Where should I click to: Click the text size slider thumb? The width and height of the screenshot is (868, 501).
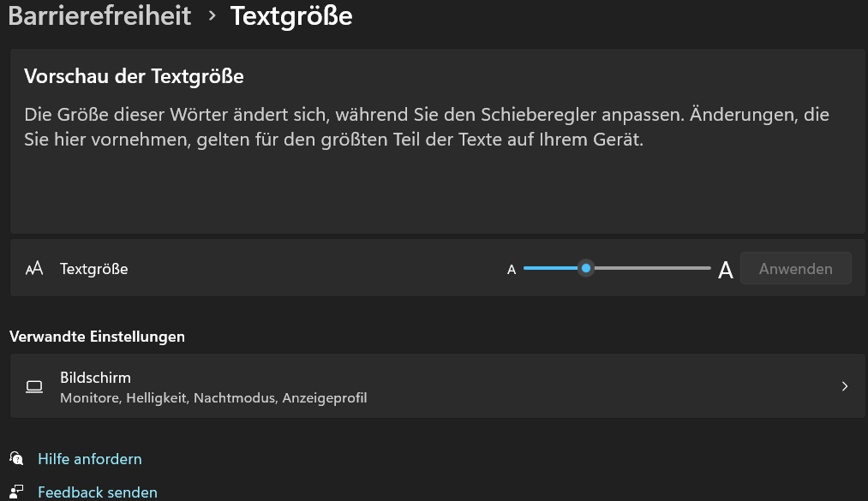pos(586,268)
